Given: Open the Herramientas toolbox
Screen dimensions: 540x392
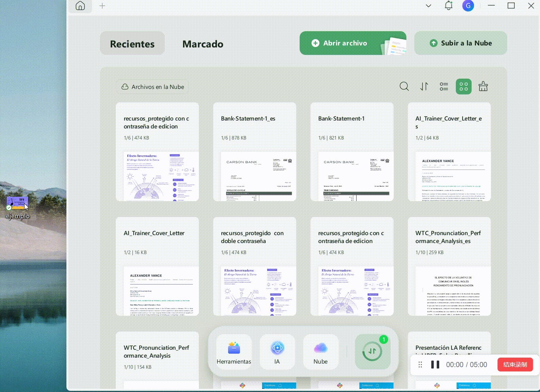Looking at the screenshot, I should 234,352.
